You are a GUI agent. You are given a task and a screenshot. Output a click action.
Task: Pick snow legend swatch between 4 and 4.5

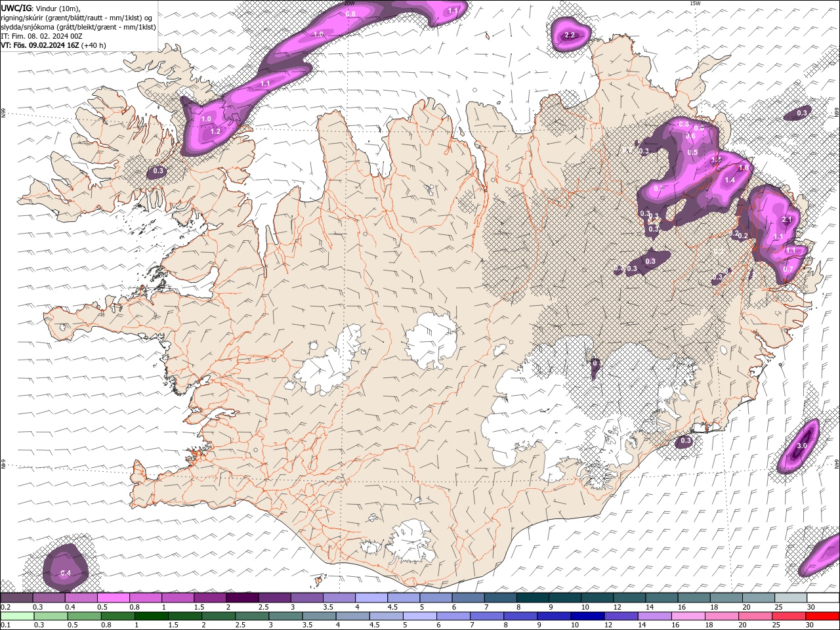371,598
